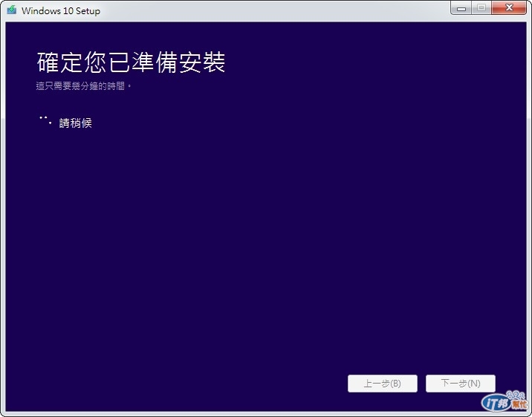Click the spinning progress dots indicator
532x417 pixels.
point(45,120)
